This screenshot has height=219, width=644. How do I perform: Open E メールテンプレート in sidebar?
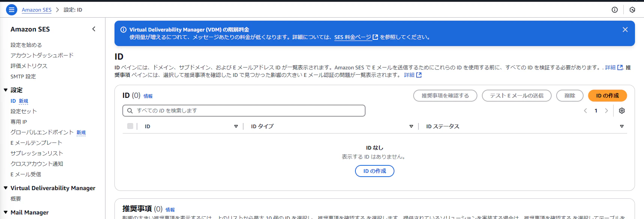[36, 143]
